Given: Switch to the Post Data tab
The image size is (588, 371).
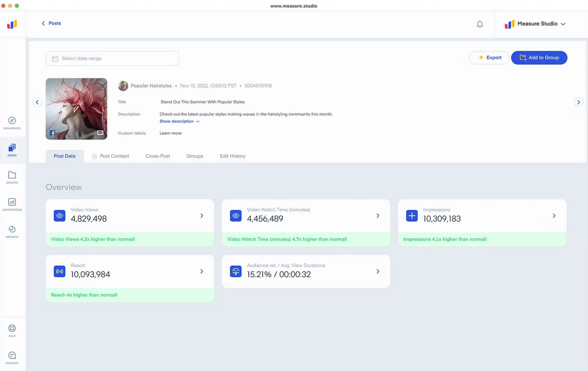Looking at the screenshot, I should 65,156.
